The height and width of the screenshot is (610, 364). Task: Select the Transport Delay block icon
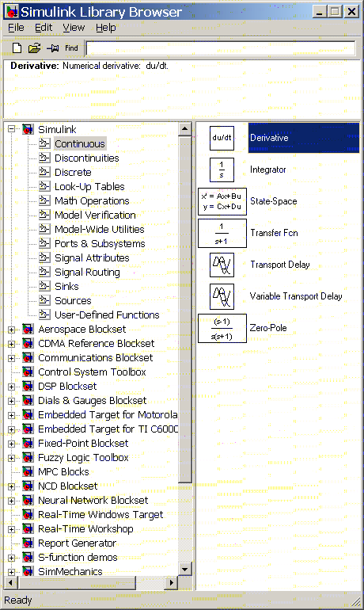point(222,265)
